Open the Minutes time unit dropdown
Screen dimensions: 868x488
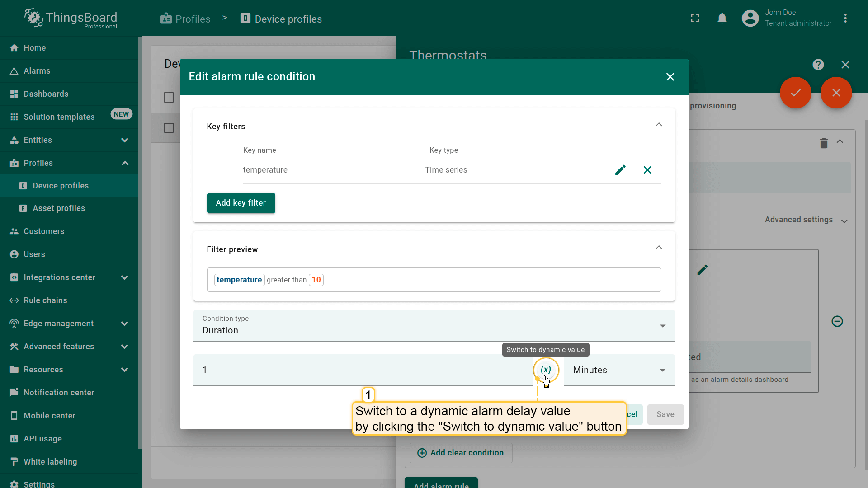[x=619, y=370]
